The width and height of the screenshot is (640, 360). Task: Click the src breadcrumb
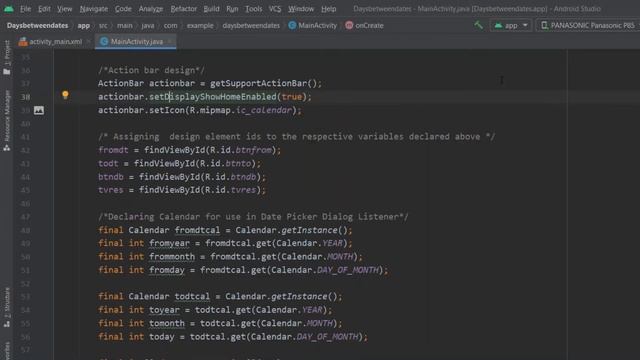[103, 25]
